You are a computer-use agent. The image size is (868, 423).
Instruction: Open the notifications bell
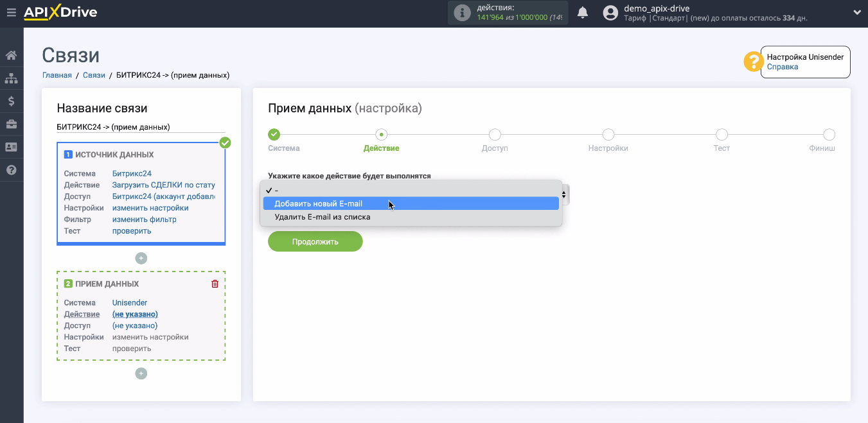click(583, 12)
